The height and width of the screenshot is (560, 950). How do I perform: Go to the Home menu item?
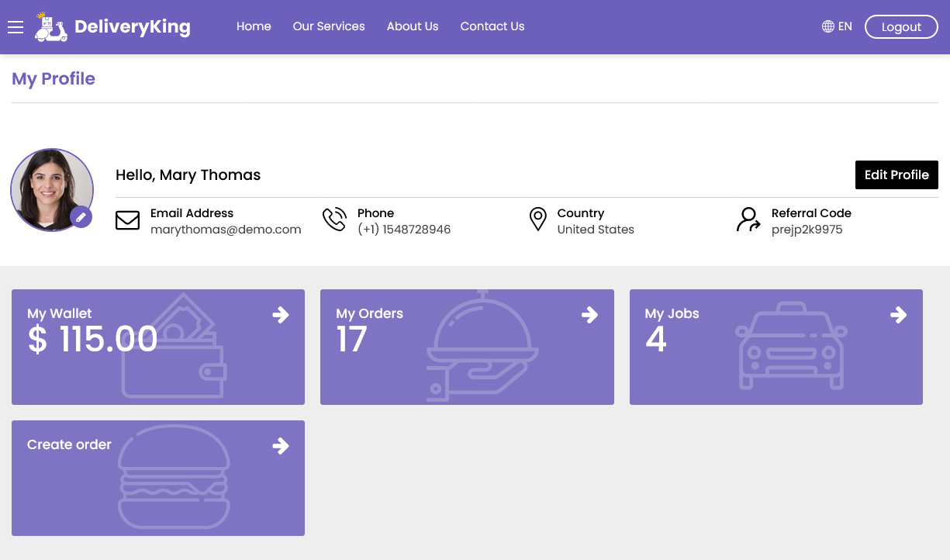point(254,26)
